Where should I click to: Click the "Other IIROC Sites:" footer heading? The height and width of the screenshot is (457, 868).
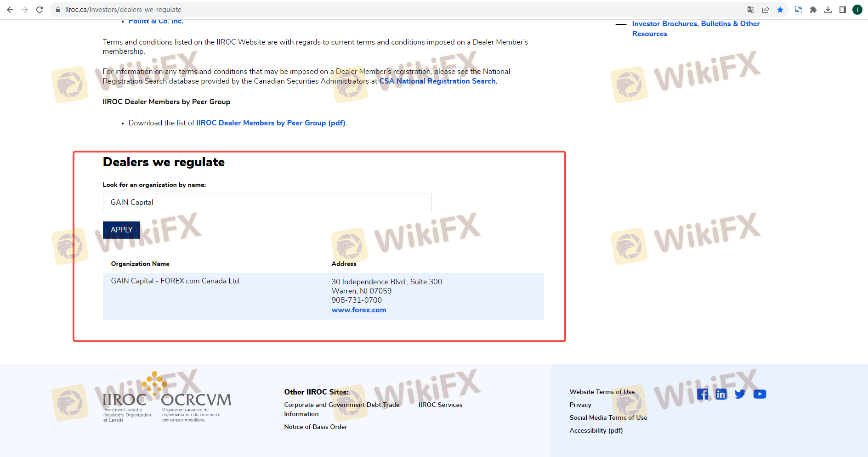[316, 392]
